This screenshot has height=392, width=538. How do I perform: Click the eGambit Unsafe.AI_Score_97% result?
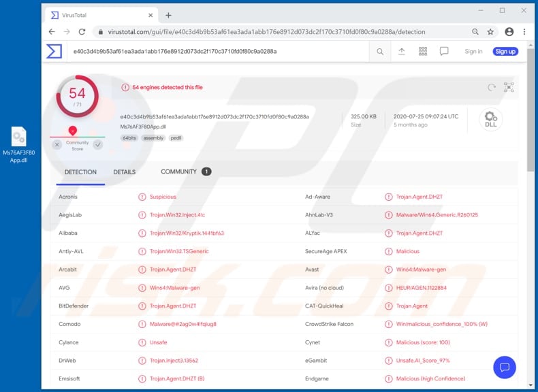(423, 361)
